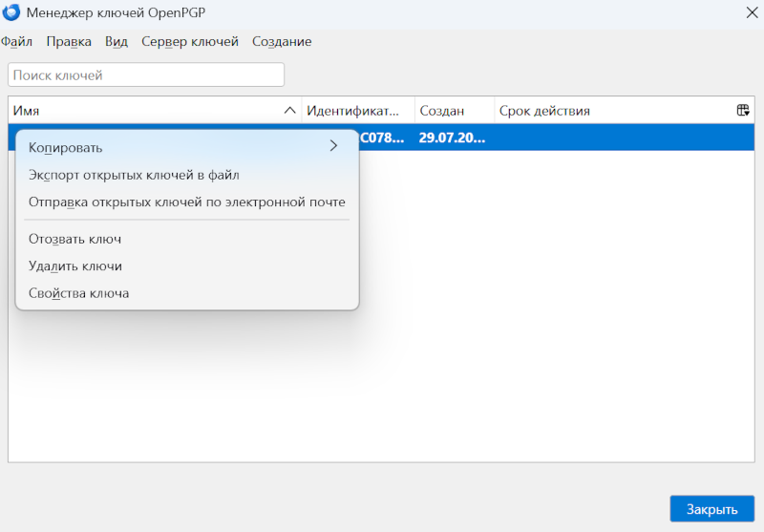Choose Экспорт открытых ключей в файл
Screen dimensions: 764x532
pos(187,175)
